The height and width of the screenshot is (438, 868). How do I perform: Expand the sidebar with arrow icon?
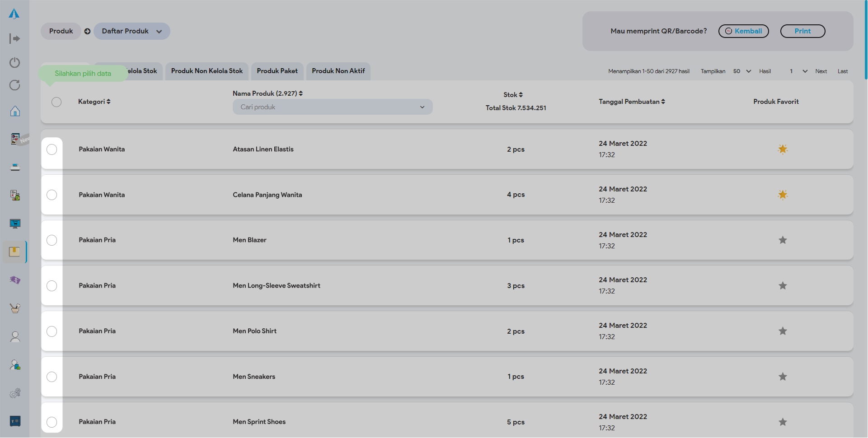pyautogui.click(x=15, y=39)
